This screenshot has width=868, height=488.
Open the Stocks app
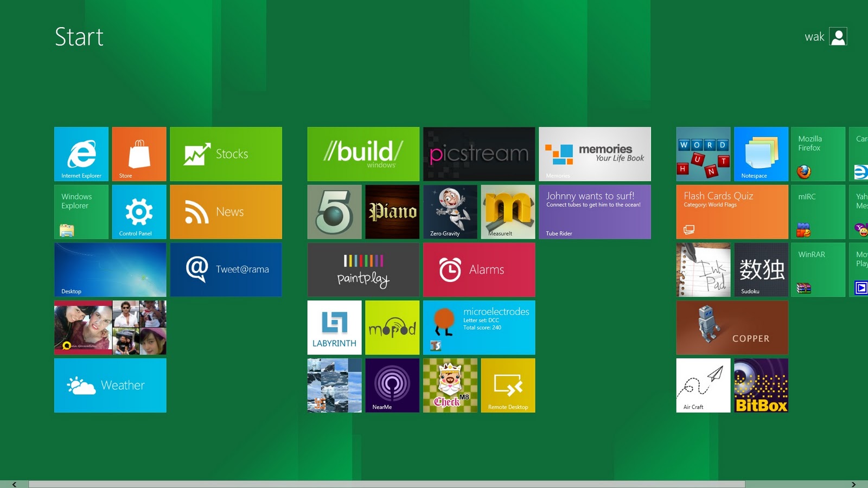[x=226, y=154]
